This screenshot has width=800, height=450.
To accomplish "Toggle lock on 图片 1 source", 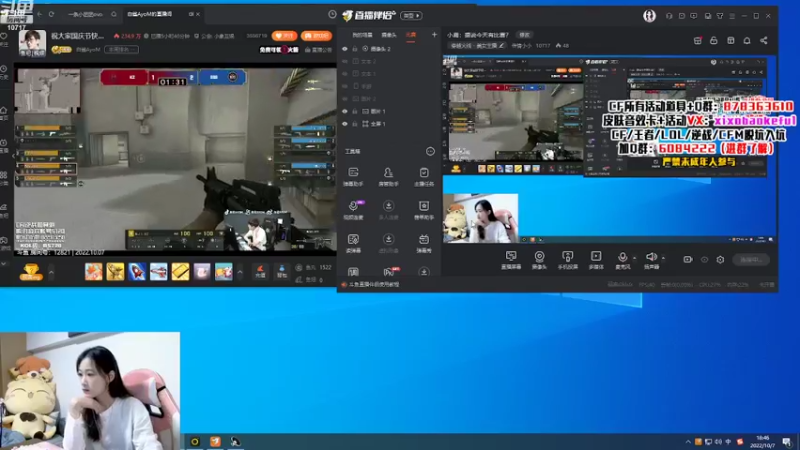I will pos(355,111).
